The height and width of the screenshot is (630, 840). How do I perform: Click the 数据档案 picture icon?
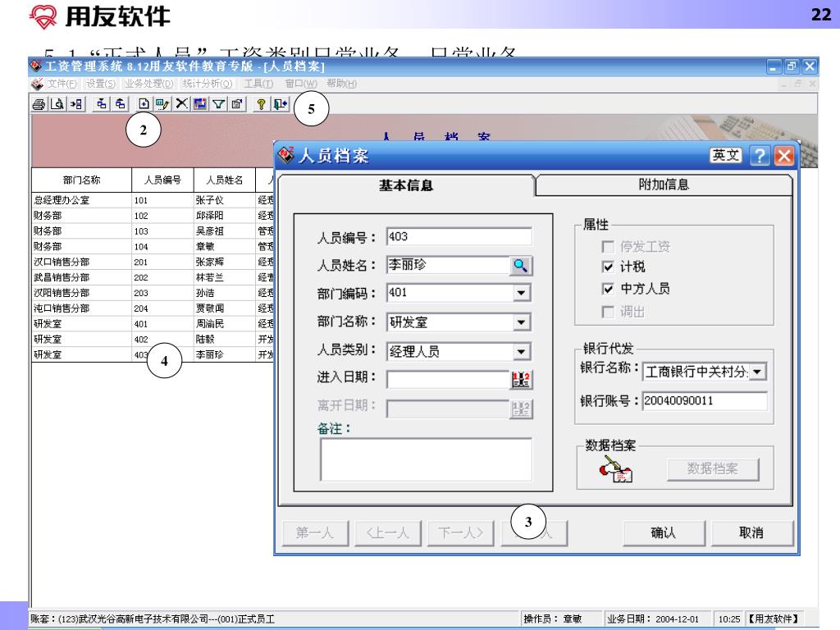click(x=615, y=468)
